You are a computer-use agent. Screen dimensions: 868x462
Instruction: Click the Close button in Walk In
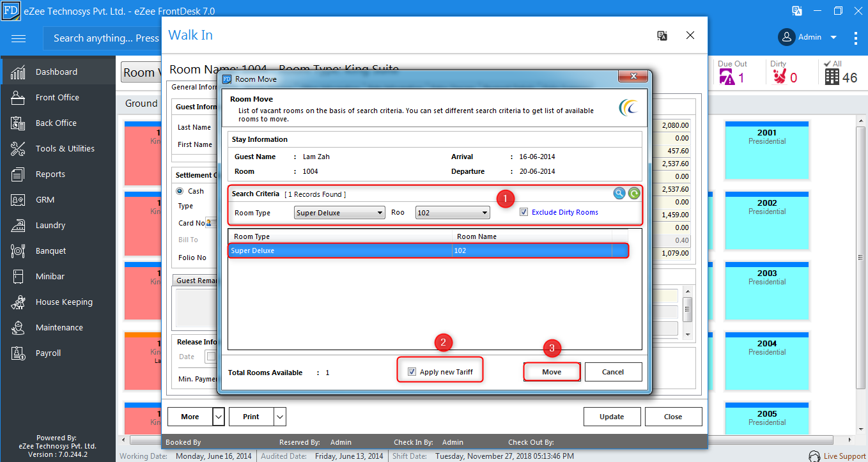pos(673,417)
